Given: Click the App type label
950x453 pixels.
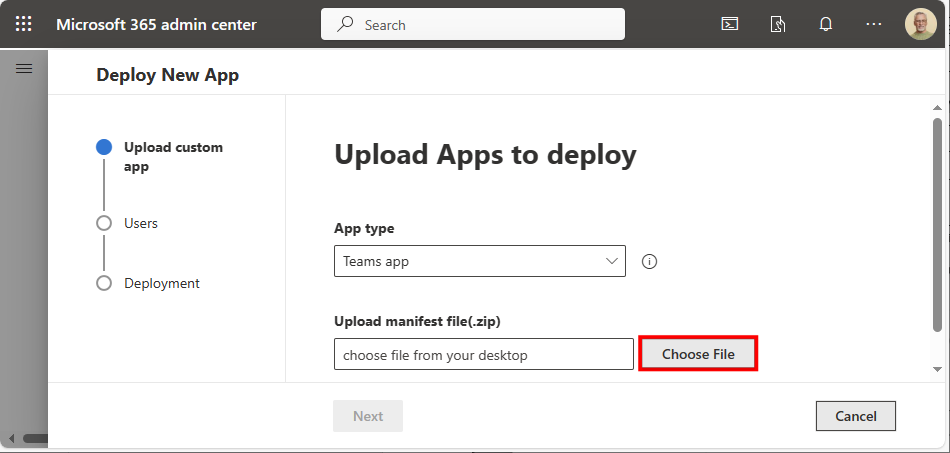Looking at the screenshot, I should pyautogui.click(x=364, y=228).
